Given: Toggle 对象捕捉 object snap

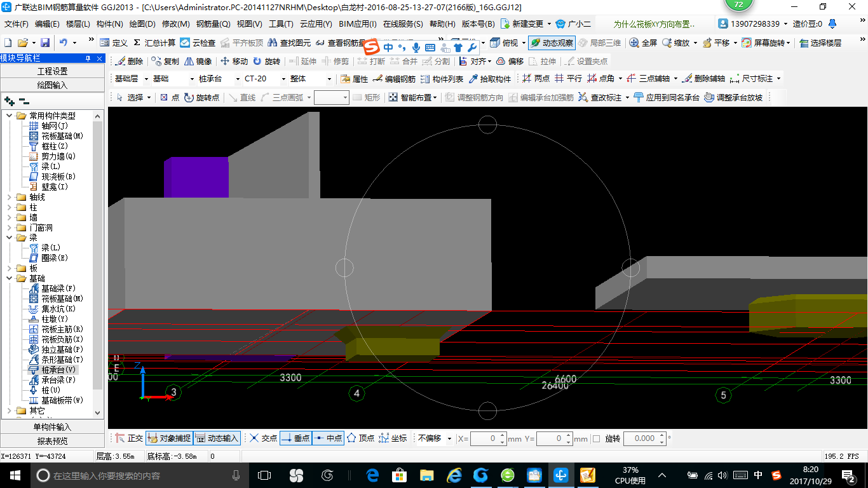Looking at the screenshot, I should coord(169,438).
